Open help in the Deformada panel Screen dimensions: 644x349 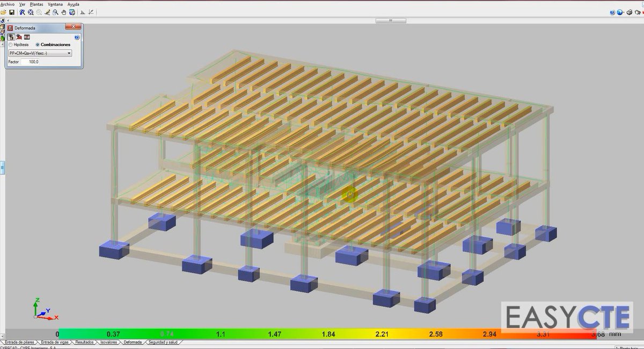pyautogui.click(x=77, y=37)
